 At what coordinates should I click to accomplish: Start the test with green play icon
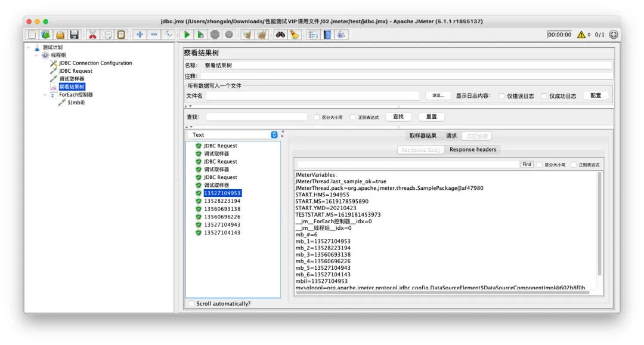coord(187,35)
